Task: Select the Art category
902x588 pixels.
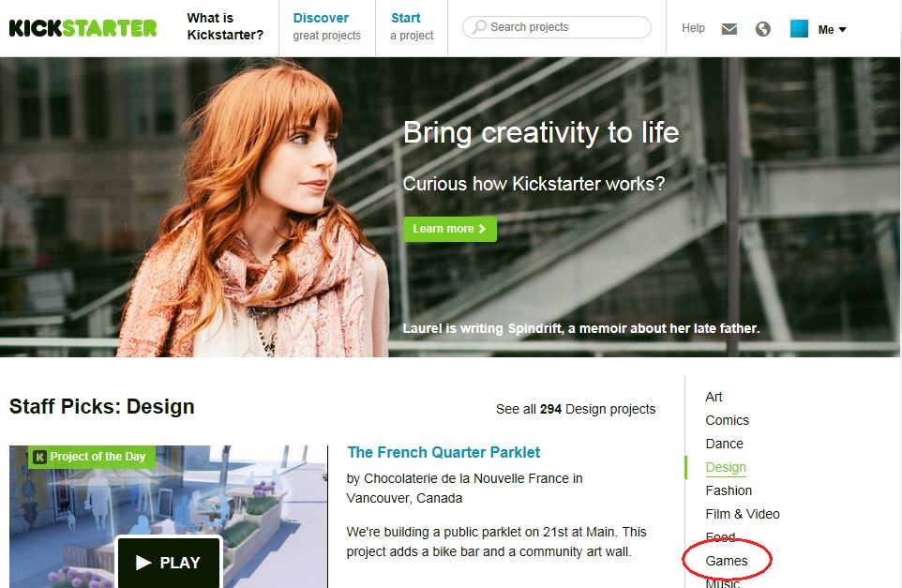Action: (x=714, y=397)
